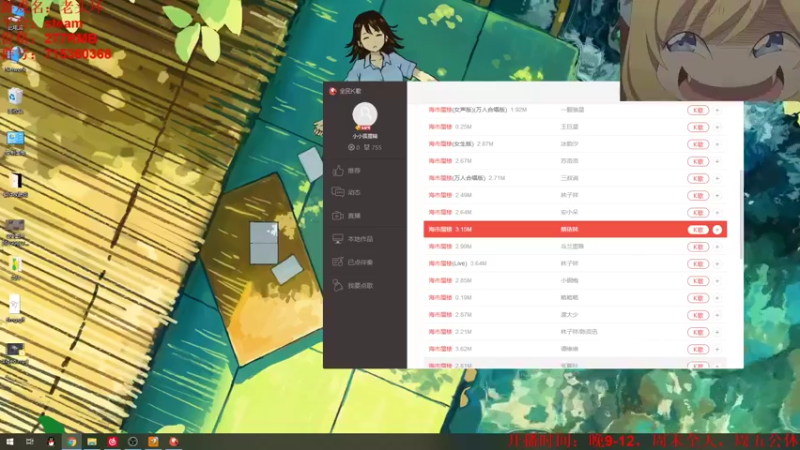Image resolution: width=800 pixels, height=450 pixels.
Task: Click K歌 button on Live 3.64M row
Action: (698, 264)
